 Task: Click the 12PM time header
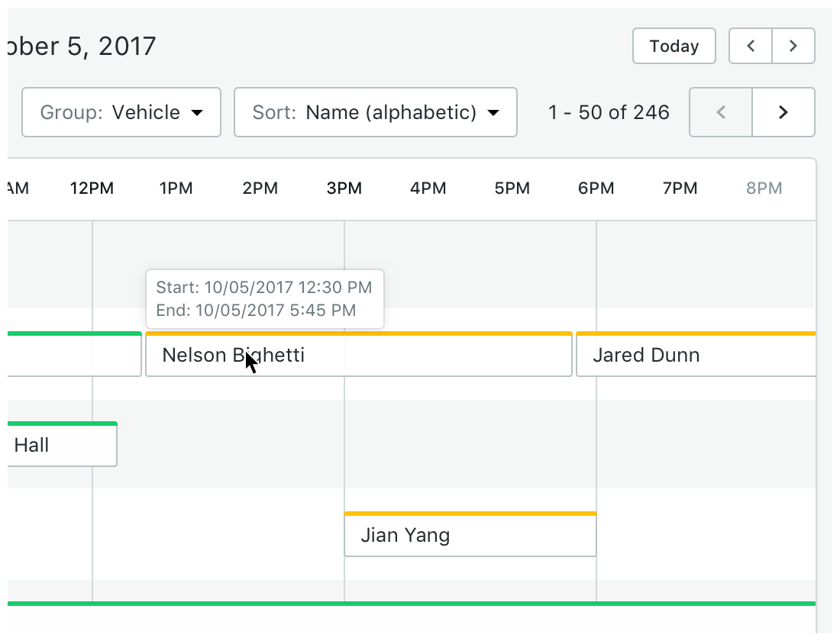[x=92, y=188]
